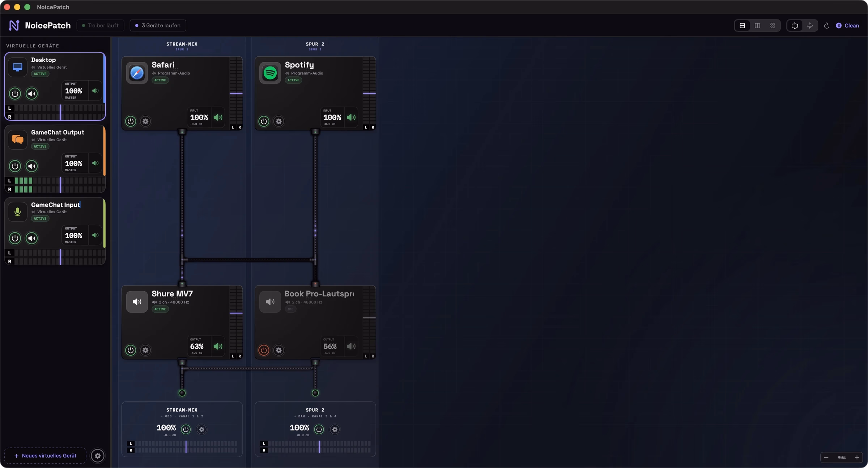Image resolution: width=868 pixels, height=468 pixels.
Task: Click the speaker button on GameChat Input
Action: tap(32, 238)
